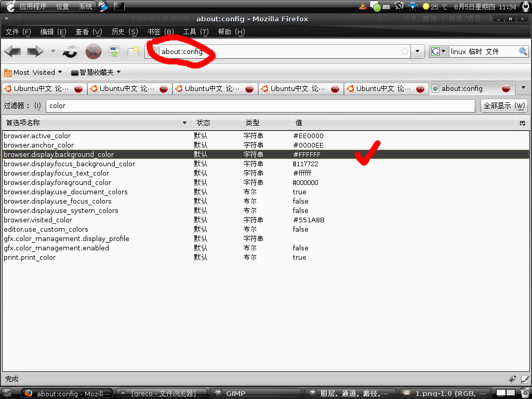Click the status bar bug icon
Viewport: 532px width, 399px height.
(x=512, y=379)
